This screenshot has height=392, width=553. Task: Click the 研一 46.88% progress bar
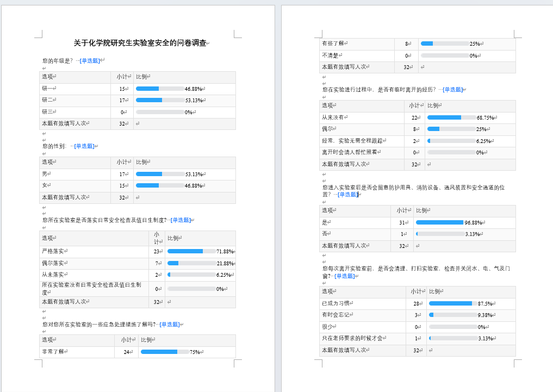(x=159, y=89)
